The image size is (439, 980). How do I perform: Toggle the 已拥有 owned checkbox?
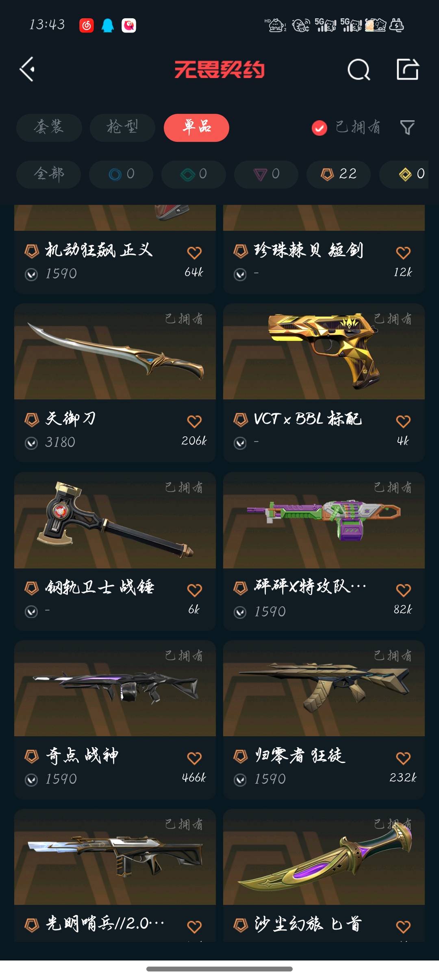(x=319, y=128)
